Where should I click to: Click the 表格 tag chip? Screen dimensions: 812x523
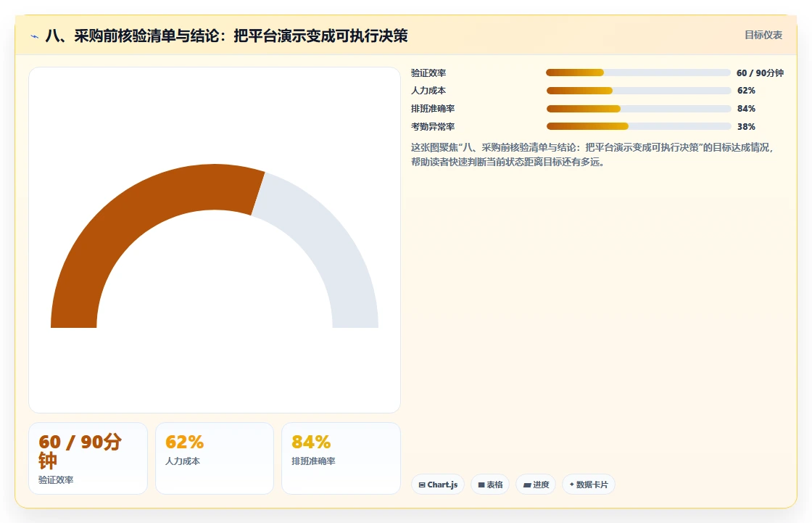(x=490, y=485)
